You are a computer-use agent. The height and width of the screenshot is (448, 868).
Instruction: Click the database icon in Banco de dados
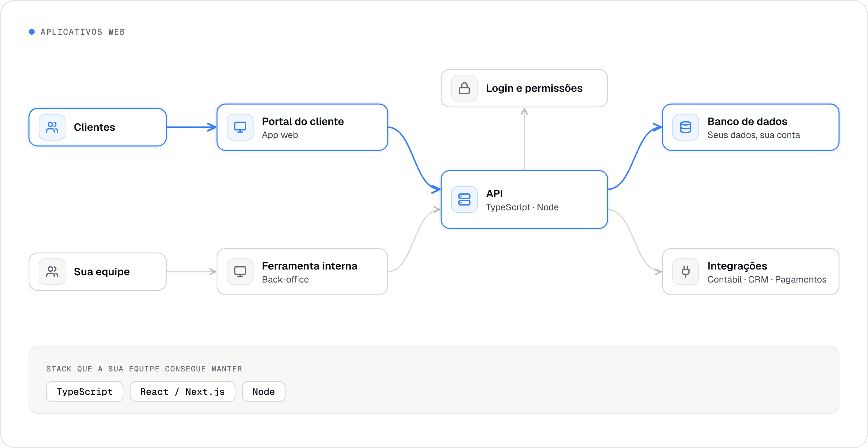686,127
